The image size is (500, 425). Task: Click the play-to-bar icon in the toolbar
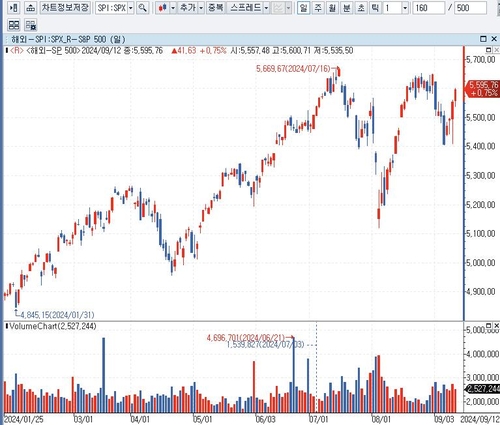(14, 8)
